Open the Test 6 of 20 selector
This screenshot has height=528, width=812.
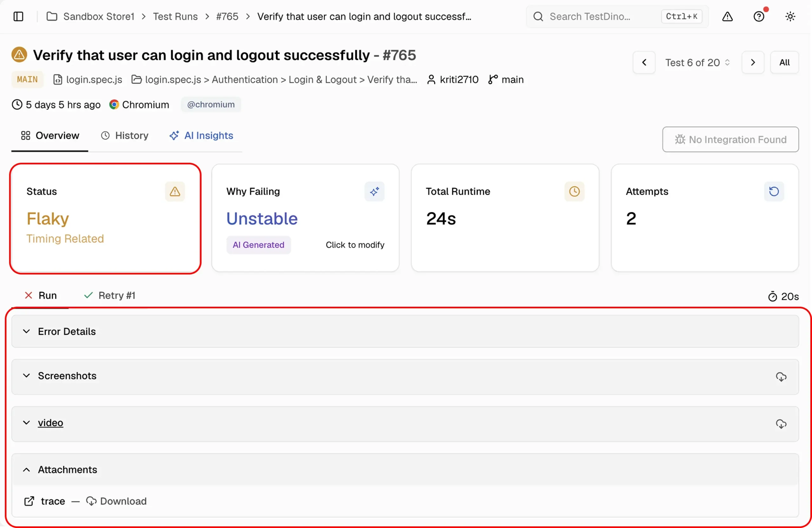[x=697, y=62]
